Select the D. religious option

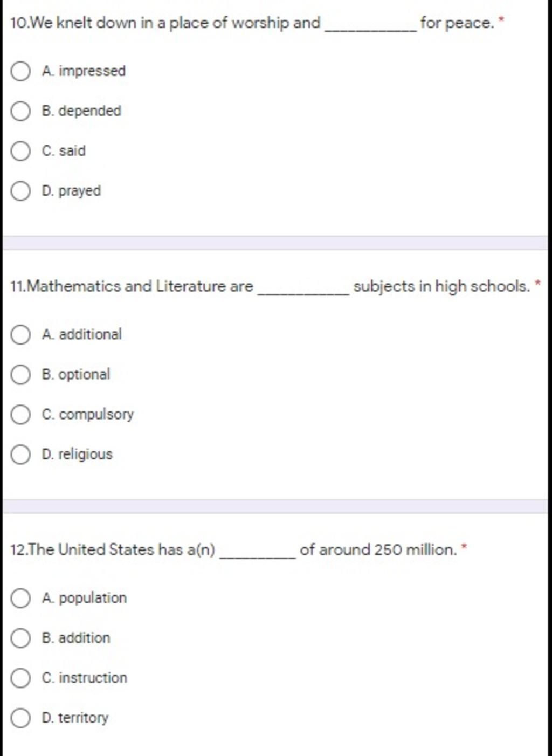(20, 455)
